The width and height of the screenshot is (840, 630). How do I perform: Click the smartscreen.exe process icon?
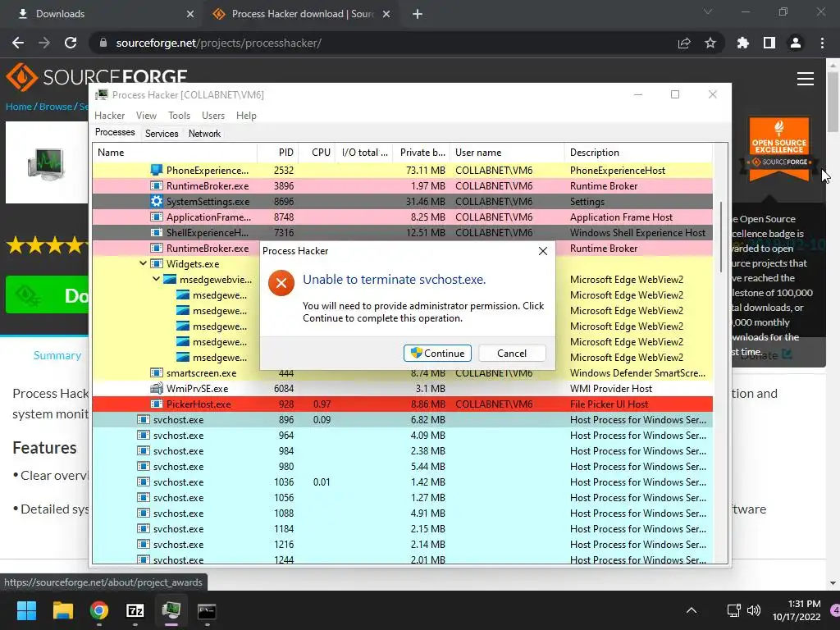157,373
